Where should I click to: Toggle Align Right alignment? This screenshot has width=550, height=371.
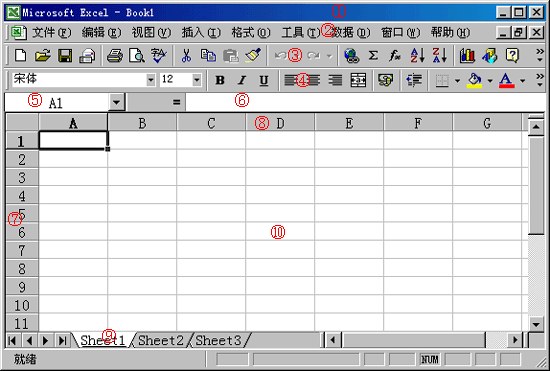click(x=335, y=80)
